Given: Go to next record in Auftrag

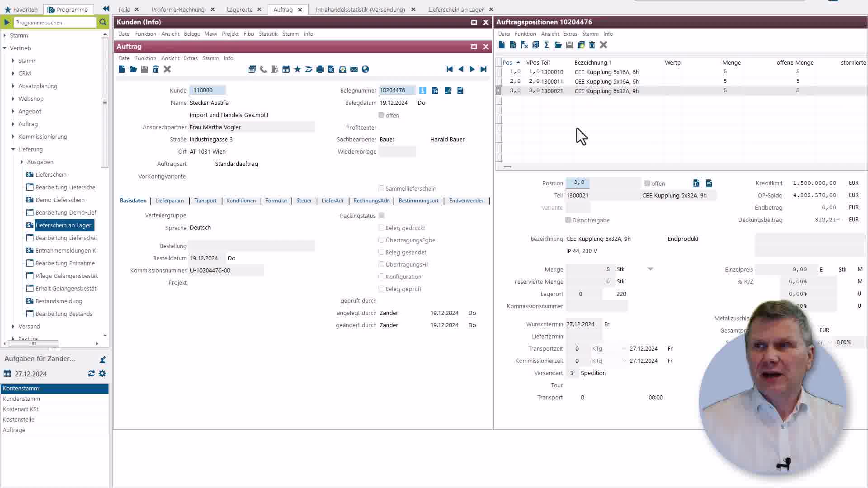Looking at the screenshot, I should [x=472, y=69].
